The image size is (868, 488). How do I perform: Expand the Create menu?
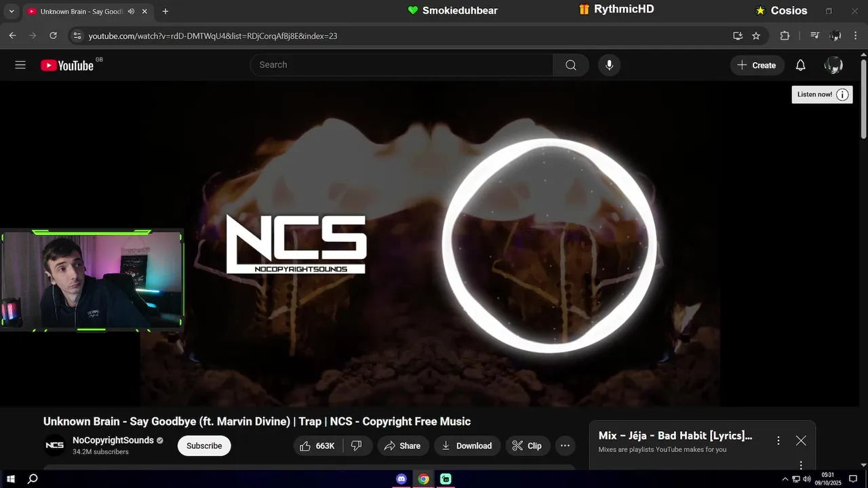pyautogui.click(x=757, y=65)
